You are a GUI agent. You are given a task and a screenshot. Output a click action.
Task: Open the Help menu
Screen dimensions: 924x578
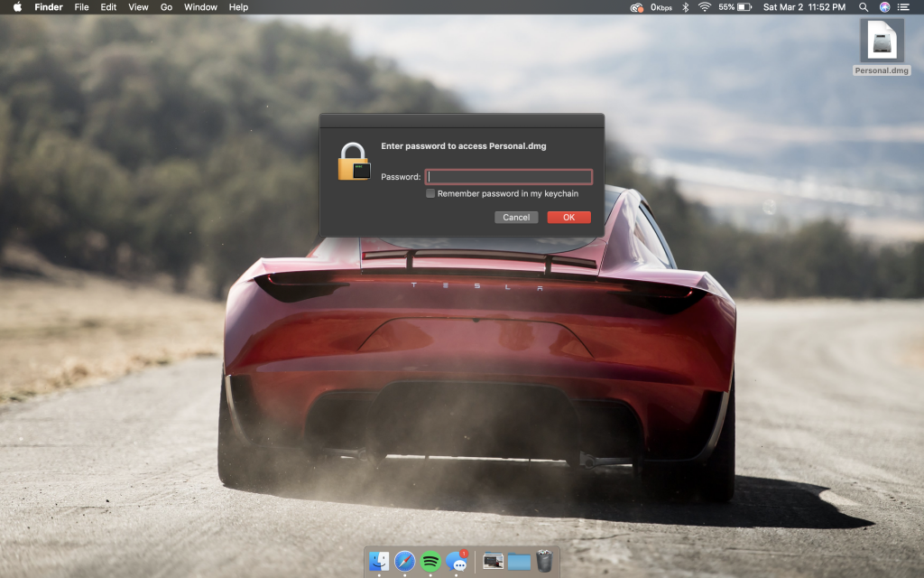[x=238, y=7]
